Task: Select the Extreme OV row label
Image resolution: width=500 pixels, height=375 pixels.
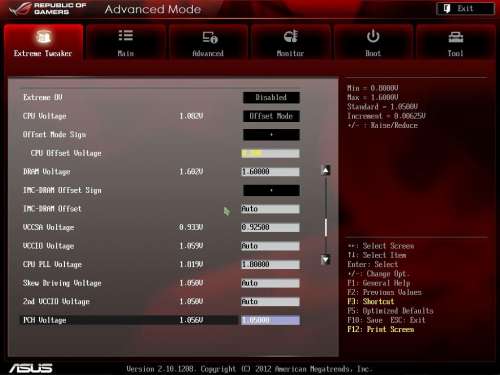Action: pos(43,98)
